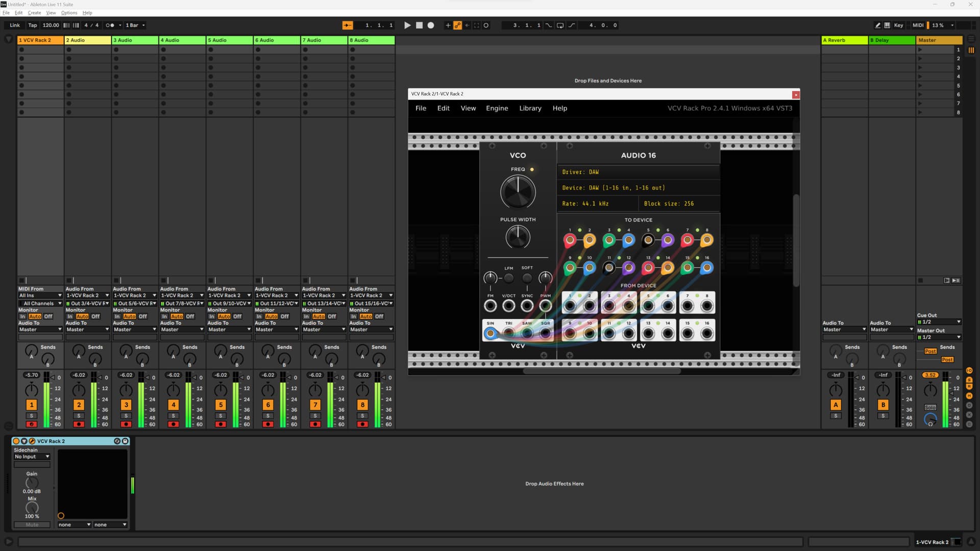Open the File menu in Ableton
Screen dimensions: 980x551
click(6, 13)
